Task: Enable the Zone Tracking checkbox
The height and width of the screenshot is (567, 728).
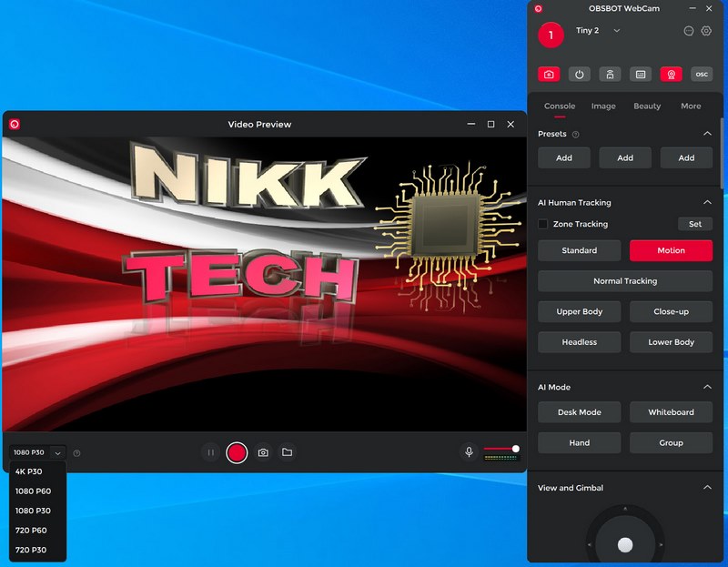Action: coord(542,224)
